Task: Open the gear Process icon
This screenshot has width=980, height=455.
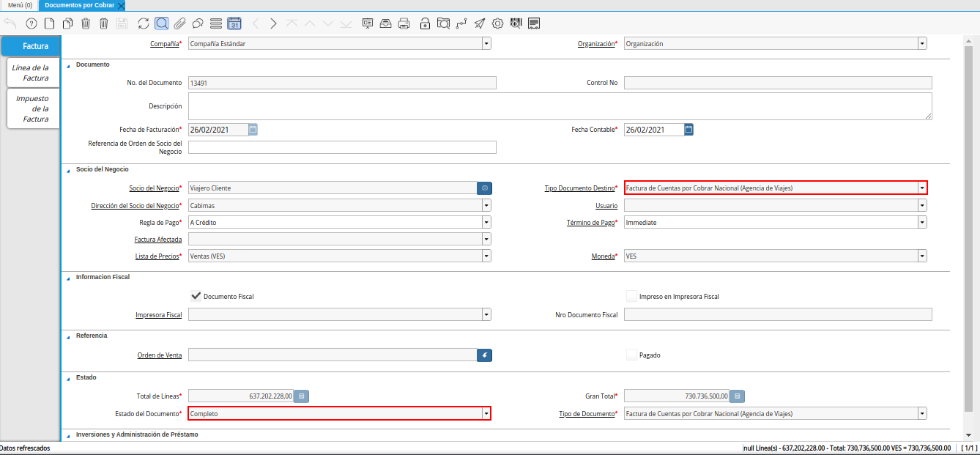Action: 497,23
